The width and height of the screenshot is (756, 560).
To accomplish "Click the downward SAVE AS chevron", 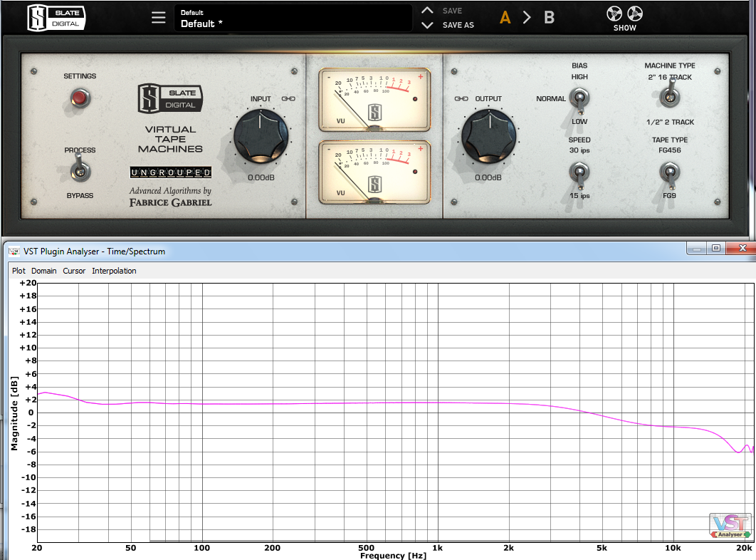I will [x=427, y=24].
